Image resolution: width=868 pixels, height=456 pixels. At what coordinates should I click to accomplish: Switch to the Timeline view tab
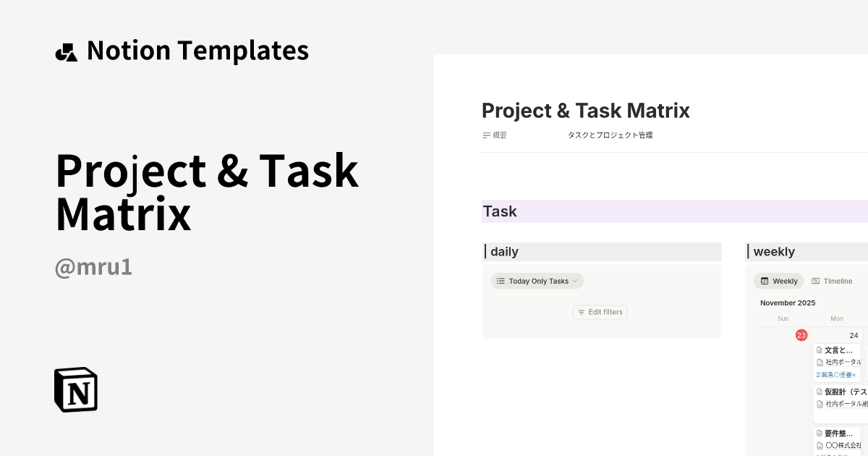[832, 281]
